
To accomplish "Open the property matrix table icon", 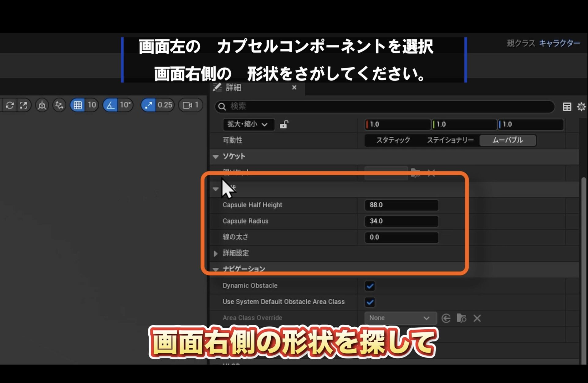I will [567, 107].
